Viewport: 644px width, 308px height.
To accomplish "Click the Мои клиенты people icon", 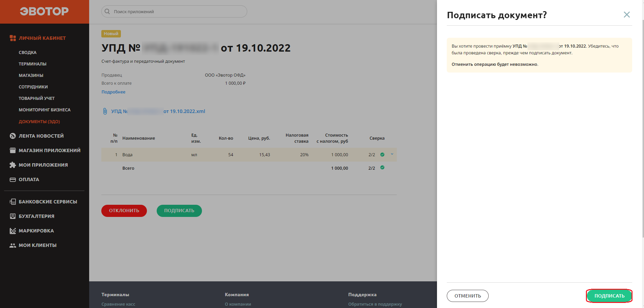I will click(13, 245).
